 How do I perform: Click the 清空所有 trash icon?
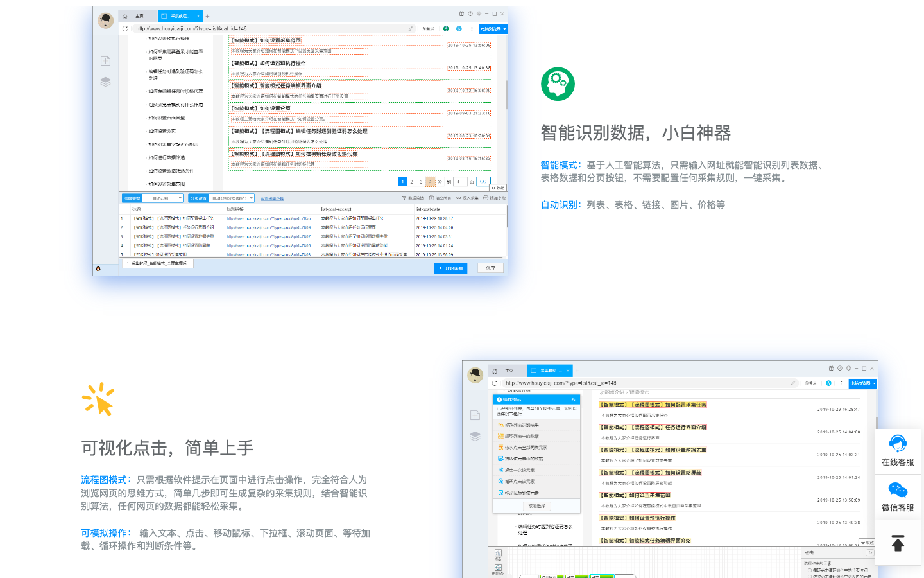pyautogui.click(x=431, y=197)
